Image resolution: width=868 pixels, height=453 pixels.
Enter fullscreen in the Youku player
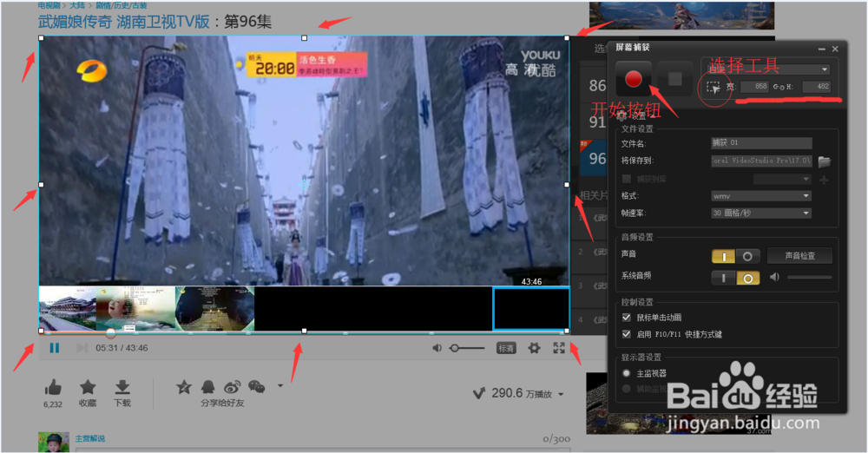[559, 348]
